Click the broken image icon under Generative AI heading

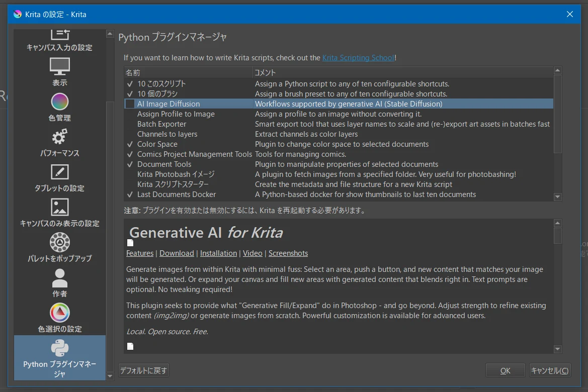click(x=130, y=243)
